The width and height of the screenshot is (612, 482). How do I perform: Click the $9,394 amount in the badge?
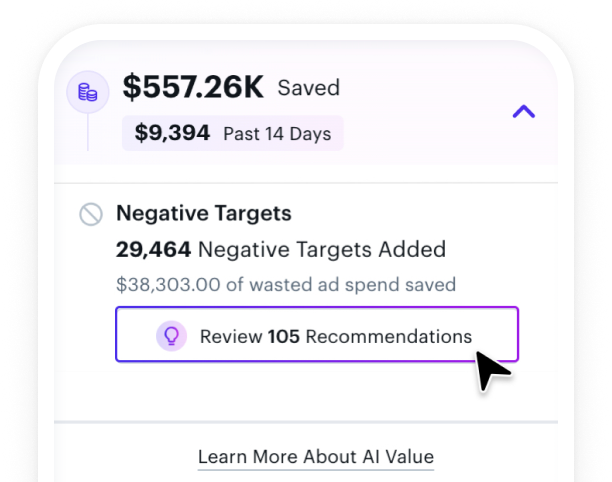tap(172, 133)
